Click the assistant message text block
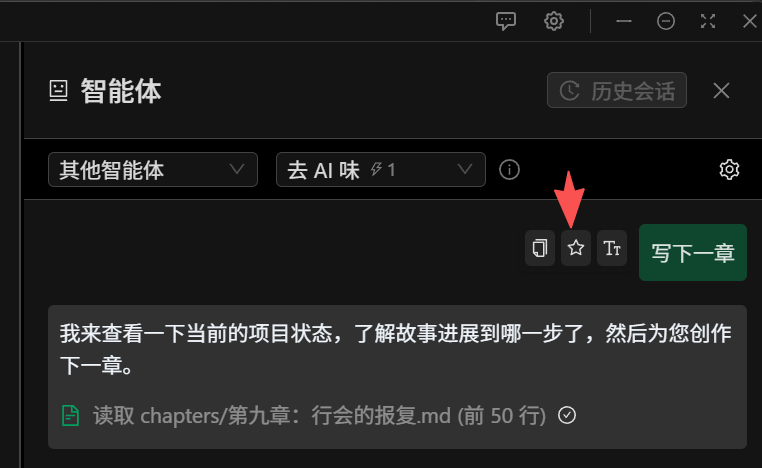The image size is (762, 468). tap(397, 377)
